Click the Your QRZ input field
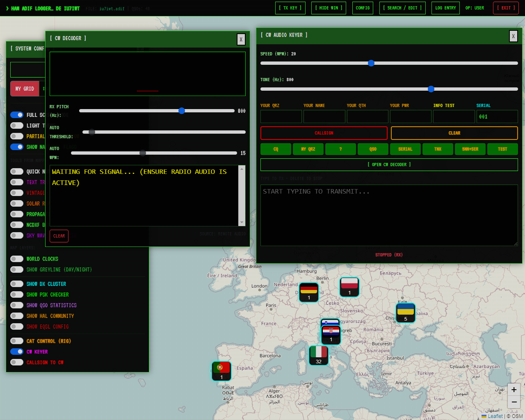The image size is (525, 420). coord(281,116)
